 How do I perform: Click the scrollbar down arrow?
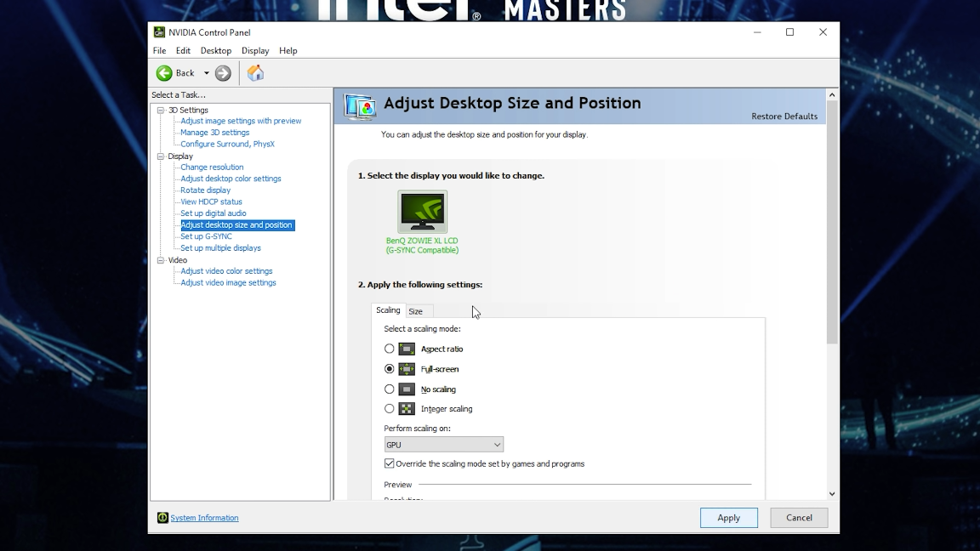tap(832, 493)
